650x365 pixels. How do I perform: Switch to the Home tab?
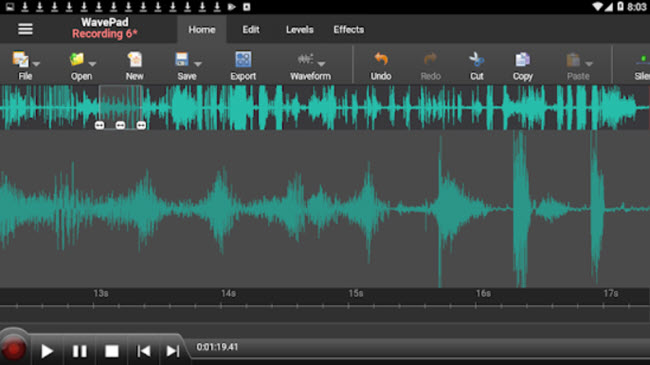202,29
